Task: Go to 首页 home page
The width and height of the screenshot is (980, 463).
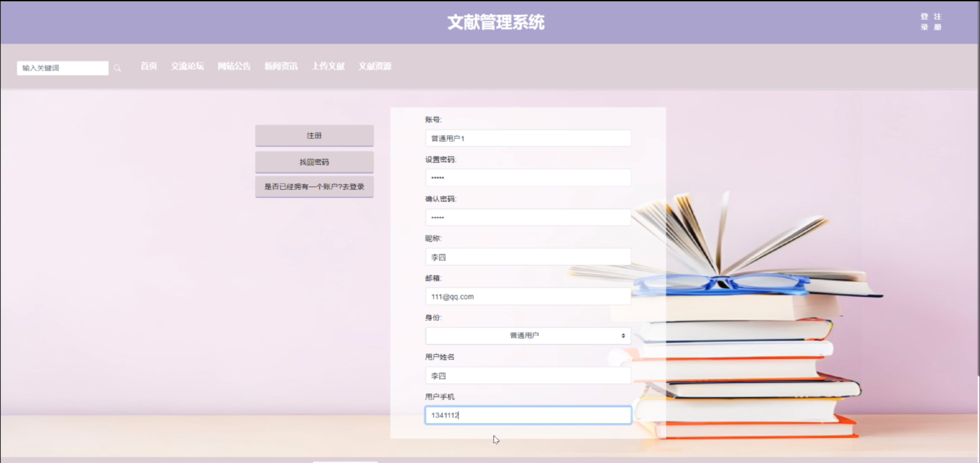Action: 149,66
